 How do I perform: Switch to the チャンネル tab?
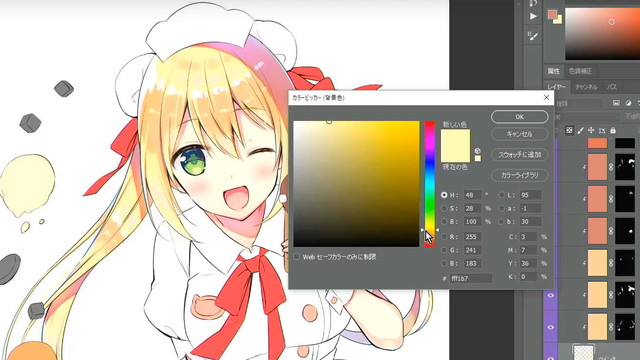[586, 87]
